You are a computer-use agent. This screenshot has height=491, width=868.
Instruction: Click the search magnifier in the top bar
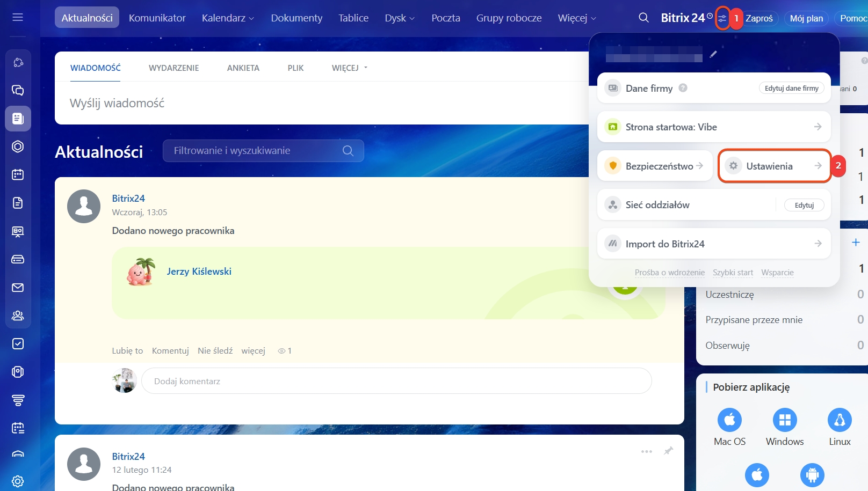[643, 18]
